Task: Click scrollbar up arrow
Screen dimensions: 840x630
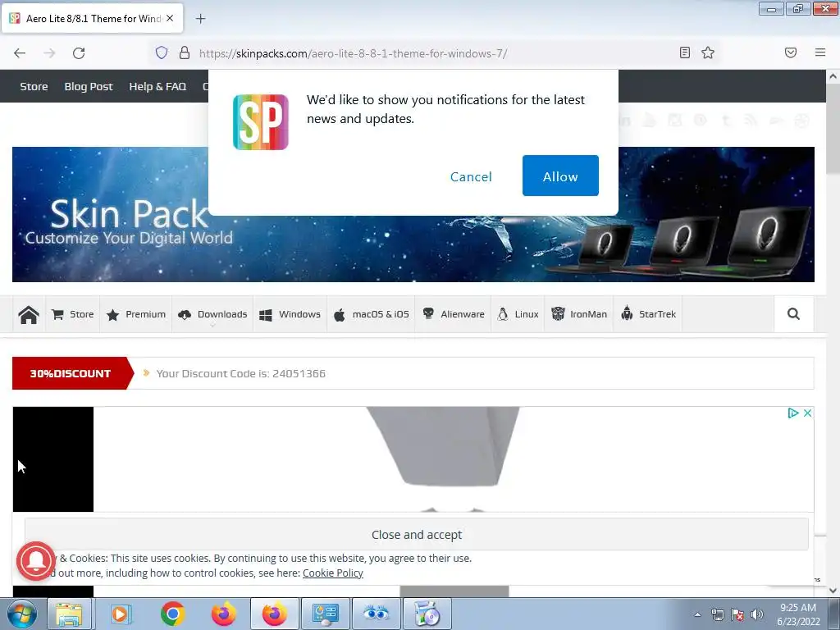Action: (833, 76)
